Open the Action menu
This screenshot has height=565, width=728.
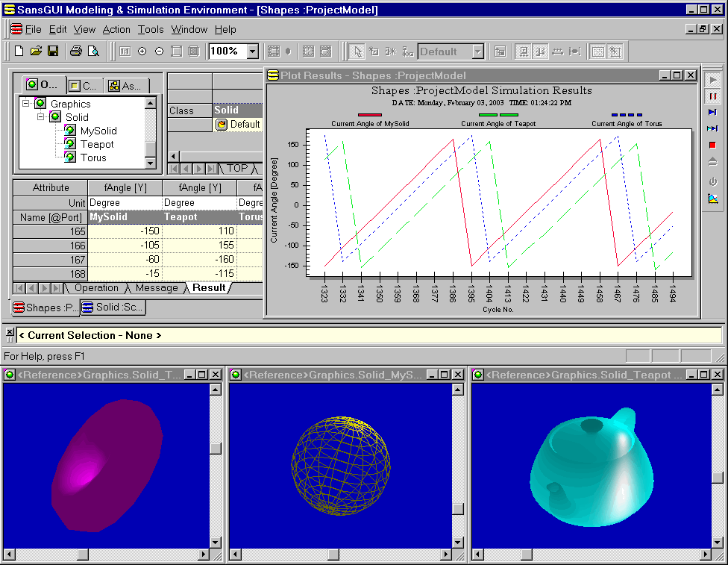coord(116,30)
